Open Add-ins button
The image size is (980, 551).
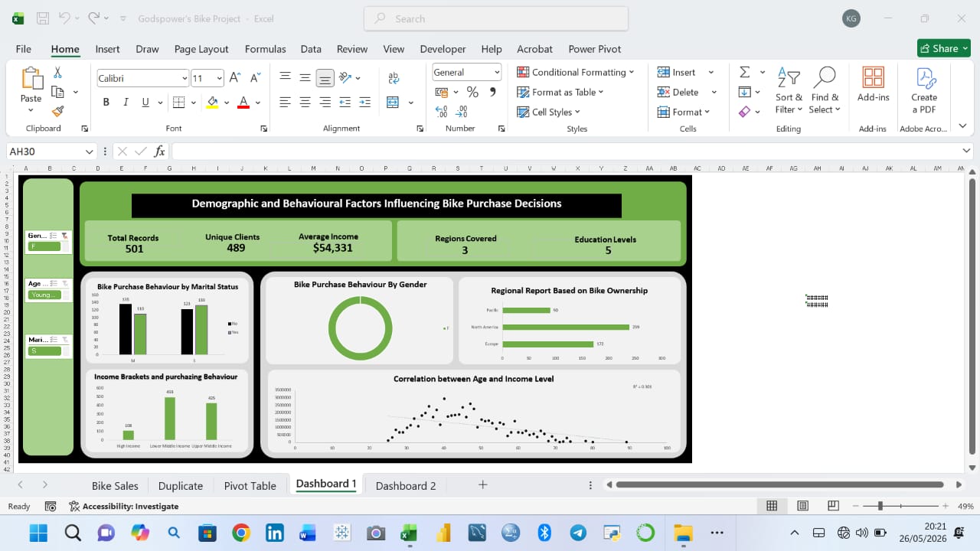point(873,84)
